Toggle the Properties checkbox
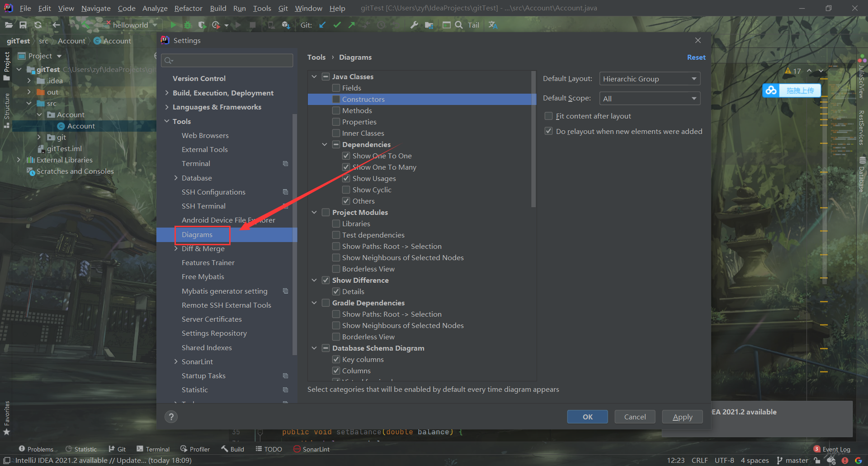The height and width of the screenshot is (466, 868). (336, 122)
